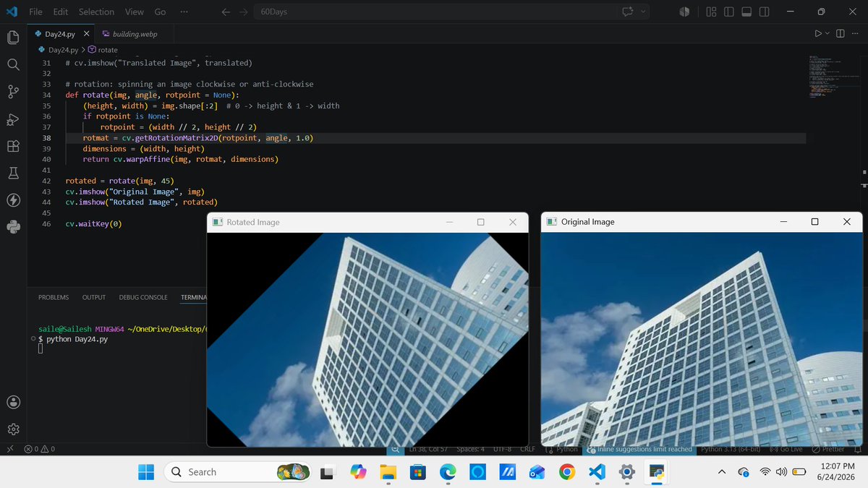
Task: Open the Edit menu
Action: (x=61, y=12)
